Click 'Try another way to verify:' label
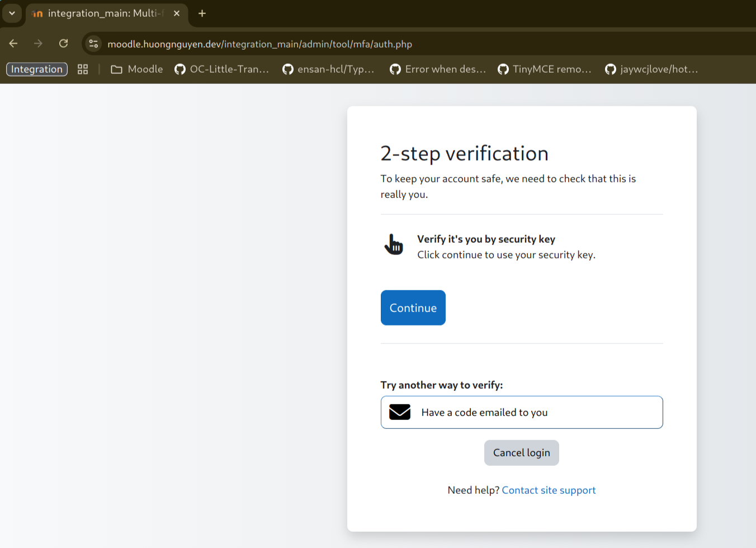 coord(442,385)
